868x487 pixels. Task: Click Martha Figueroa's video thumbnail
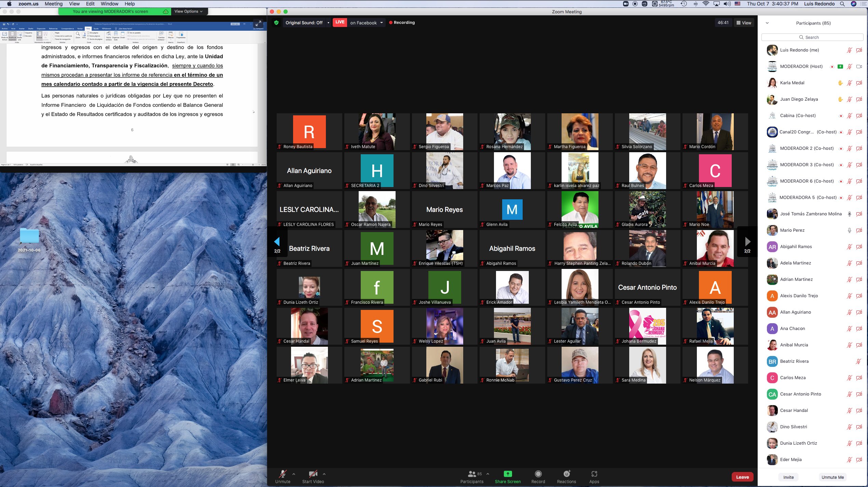[580, 131]
